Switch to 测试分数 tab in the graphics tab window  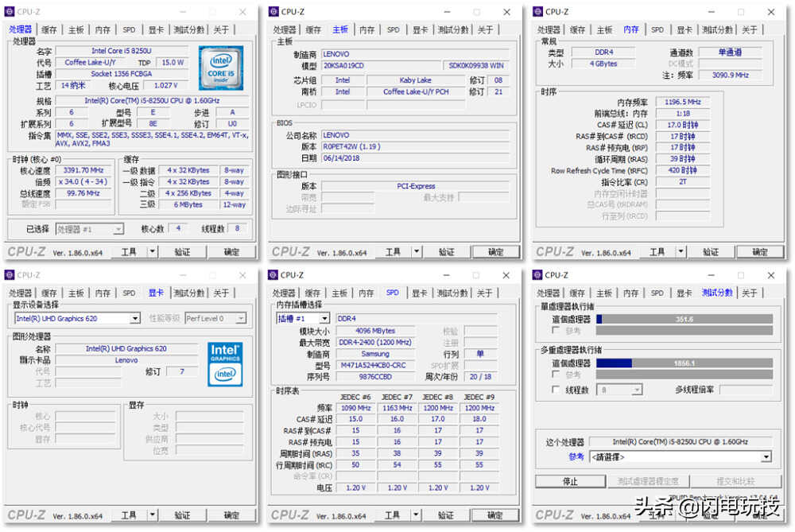click(x=189, y=293)
